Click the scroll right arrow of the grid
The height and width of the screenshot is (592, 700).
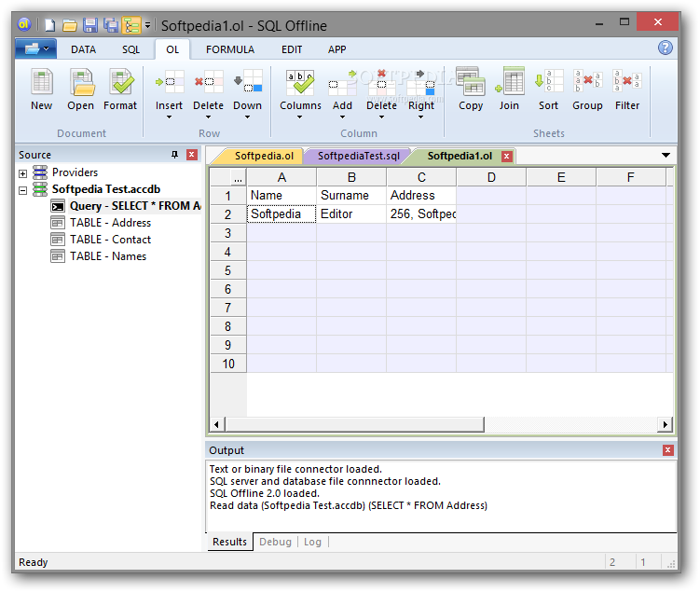[x=666, y=424]
